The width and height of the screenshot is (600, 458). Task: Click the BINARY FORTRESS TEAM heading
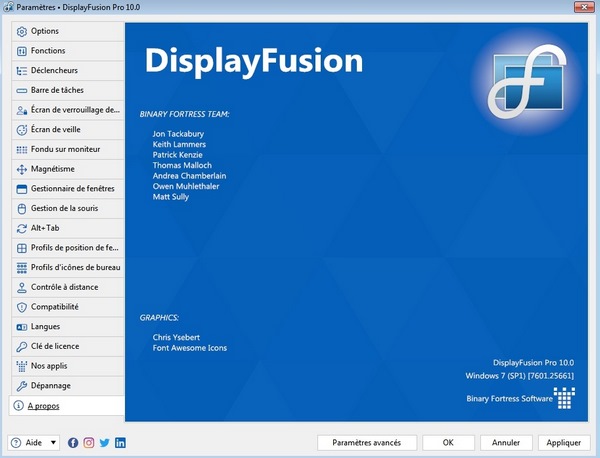point(184,114)
